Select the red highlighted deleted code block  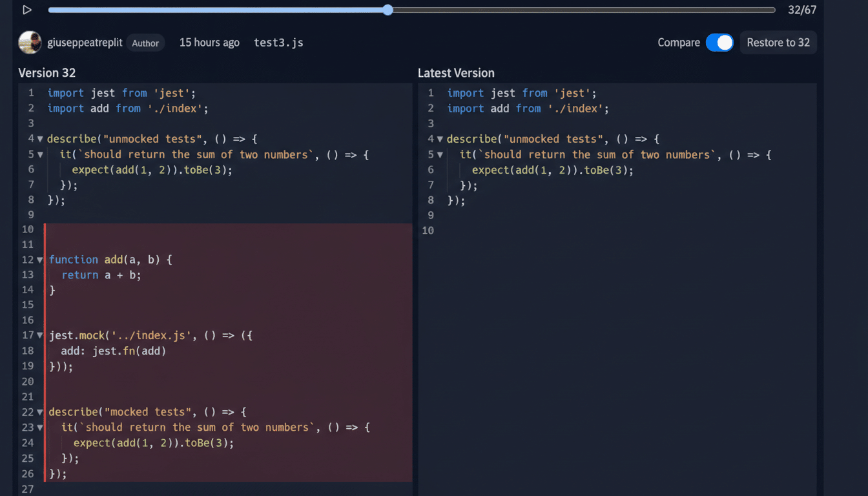(x=226, y=352)
